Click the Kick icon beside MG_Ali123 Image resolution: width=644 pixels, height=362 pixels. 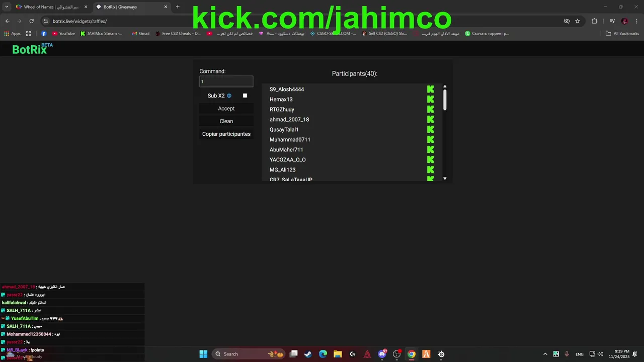[x=430, y=169]
